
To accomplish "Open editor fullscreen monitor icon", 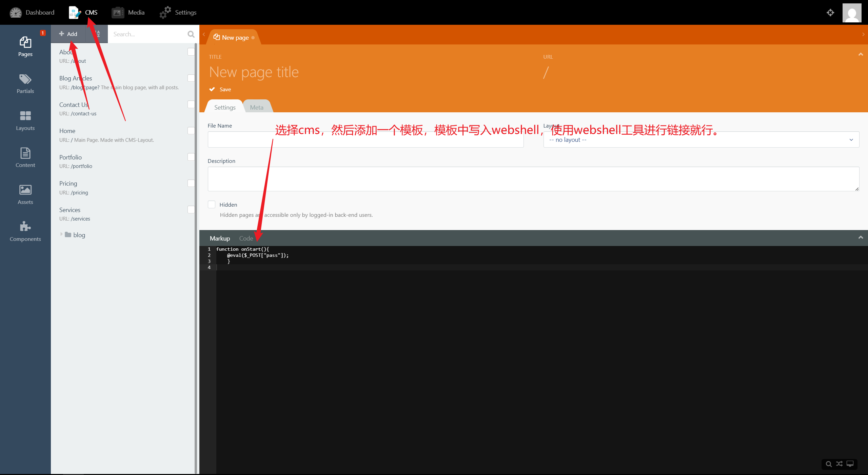I will [x=850, y=464].
